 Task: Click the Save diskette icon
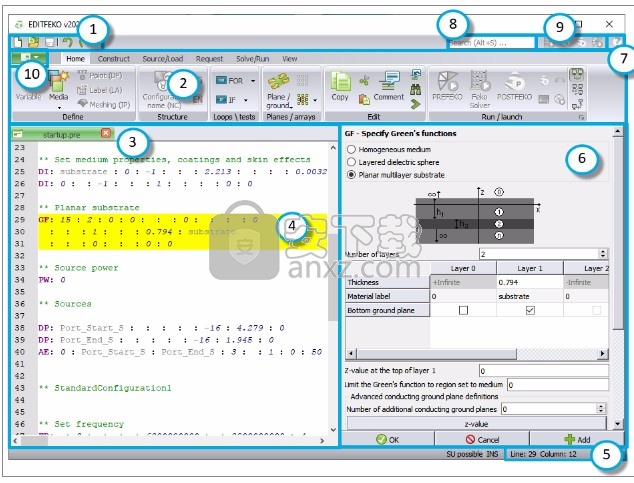click(x=50, y=42)
